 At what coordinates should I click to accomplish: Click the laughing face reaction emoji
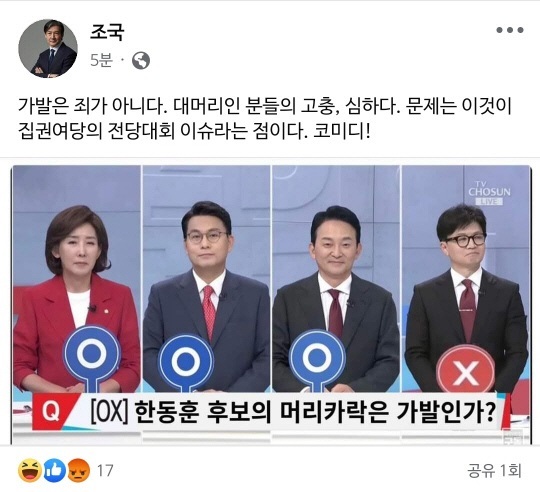coord(30,470)
